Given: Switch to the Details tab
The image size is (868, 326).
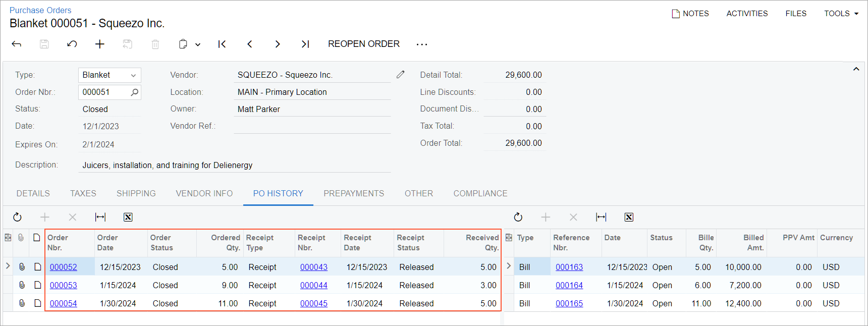Looking at the screenshot, I should tap(33, 193).
